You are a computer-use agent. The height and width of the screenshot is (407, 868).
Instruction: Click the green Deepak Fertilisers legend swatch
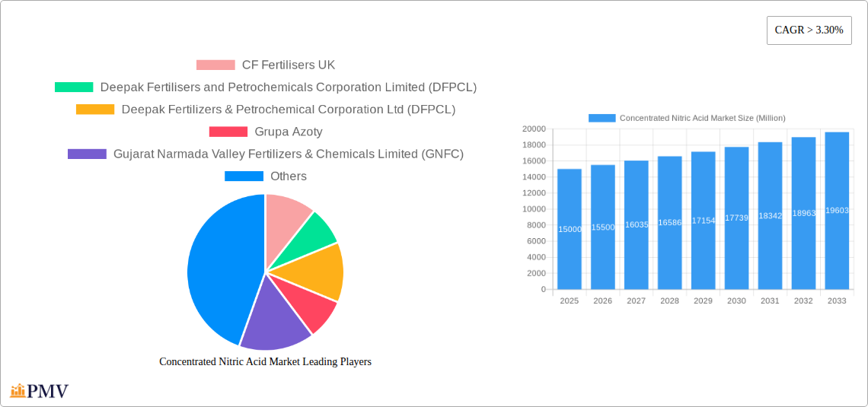point(74,87)
